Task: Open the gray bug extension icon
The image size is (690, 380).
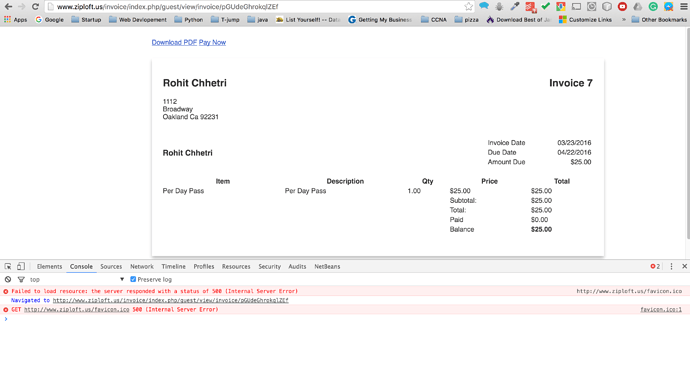Action: tap(499, 7)
